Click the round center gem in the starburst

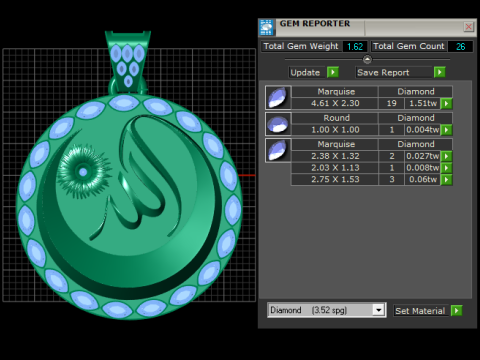[83, 172]
